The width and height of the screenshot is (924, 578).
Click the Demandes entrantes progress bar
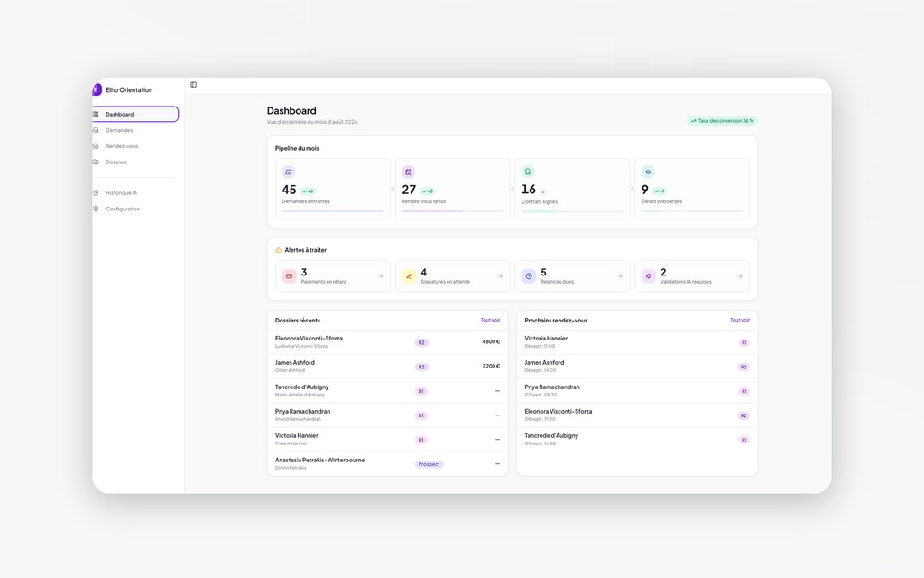[x=333, y=211]
